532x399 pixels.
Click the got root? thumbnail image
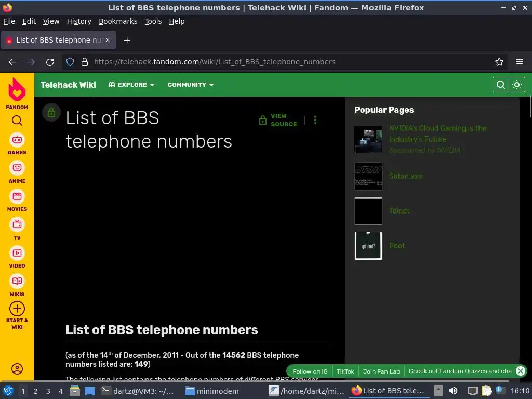(x=368, y=246)
